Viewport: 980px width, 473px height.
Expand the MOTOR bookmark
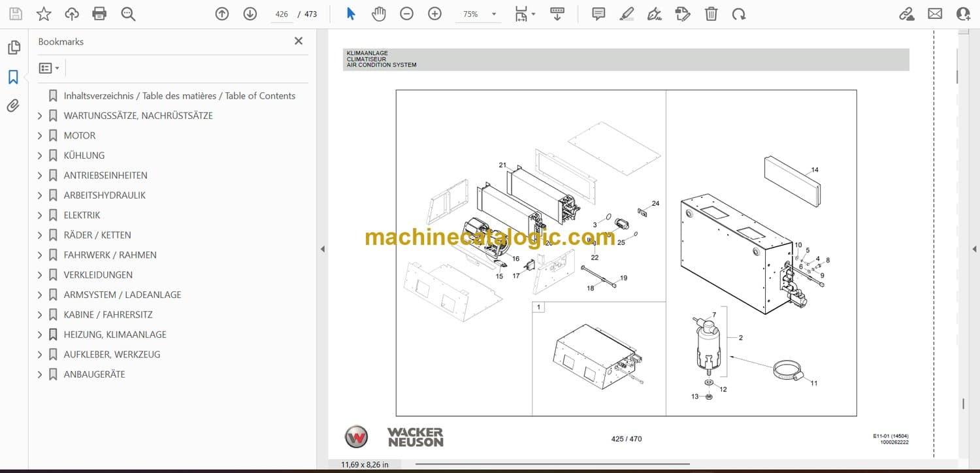40,136
